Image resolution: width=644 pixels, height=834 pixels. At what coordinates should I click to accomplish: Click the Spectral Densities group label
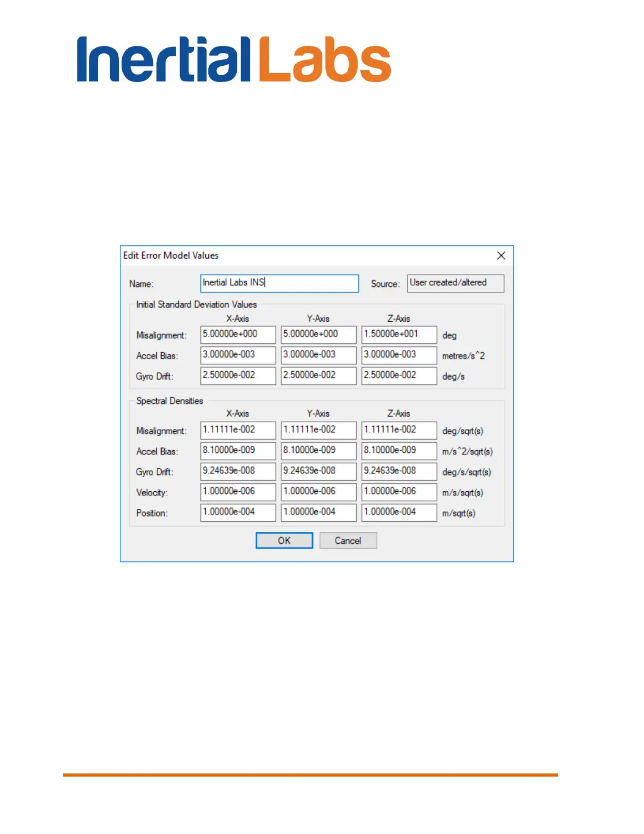(169, 401)
